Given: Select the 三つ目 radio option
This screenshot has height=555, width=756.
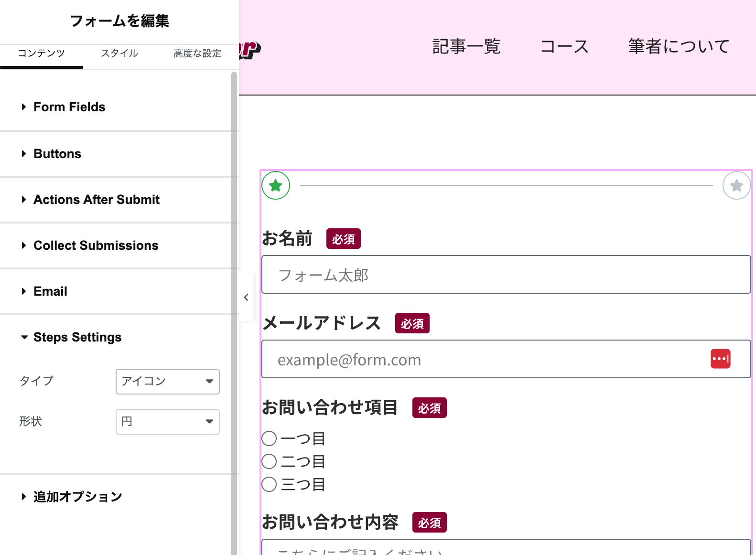Looking at the screenshot, I should 270,484.
